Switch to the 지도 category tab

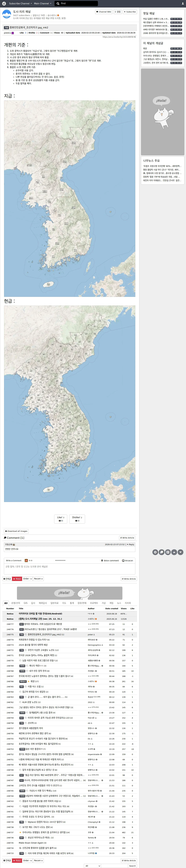pos(64,603)
